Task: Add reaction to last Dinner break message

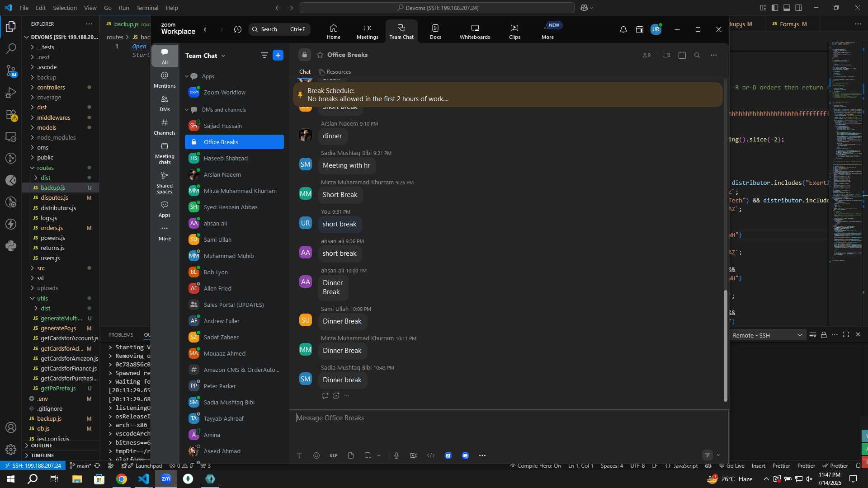Action: pyautogui.click(x=336, y=396)
